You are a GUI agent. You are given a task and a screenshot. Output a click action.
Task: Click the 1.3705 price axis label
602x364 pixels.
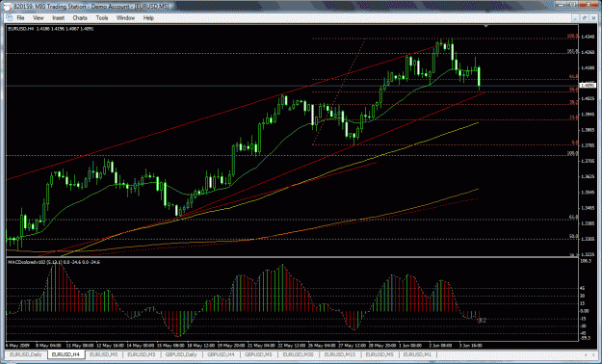pyautogui.click(x=588, y=161)
